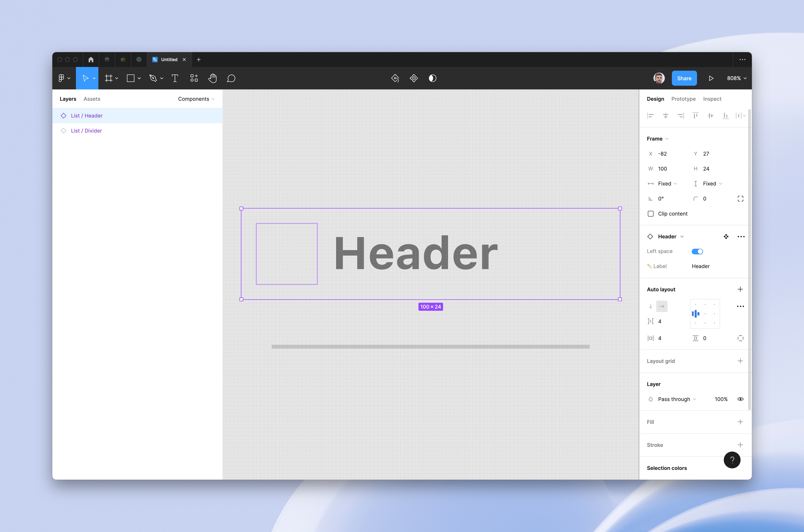Image resolution: width=804 pixels, height=532 pixels.
Task: Click the Share button
Action: click(x=684, y=78)
